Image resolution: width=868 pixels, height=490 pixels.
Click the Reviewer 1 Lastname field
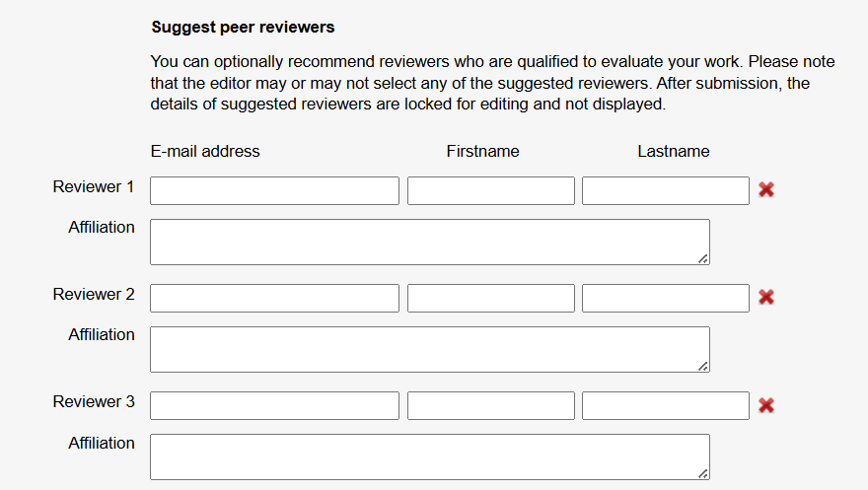pyautogui.click(x=666, y=191)
